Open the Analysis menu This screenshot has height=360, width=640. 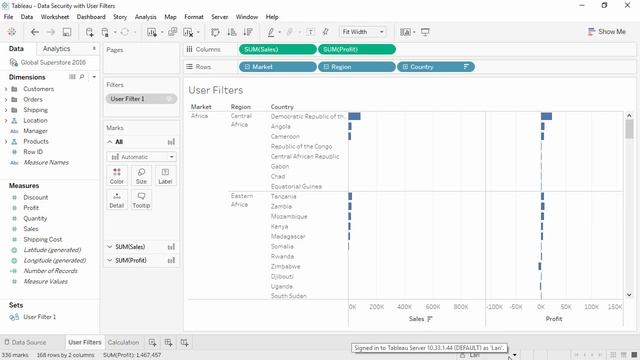coord(145,17)
